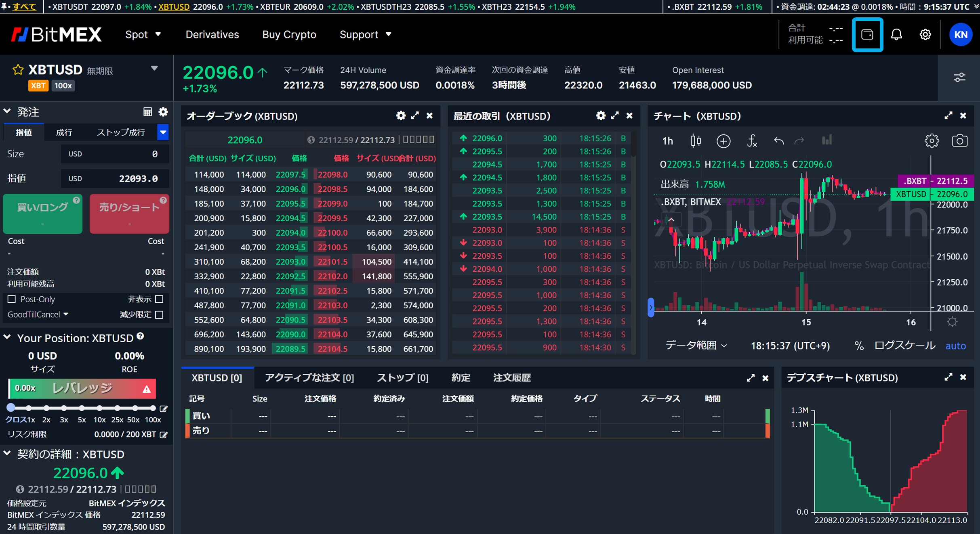Click the 指値 price input field
This screenshot has height=534, width=980.
coord(115,178)
